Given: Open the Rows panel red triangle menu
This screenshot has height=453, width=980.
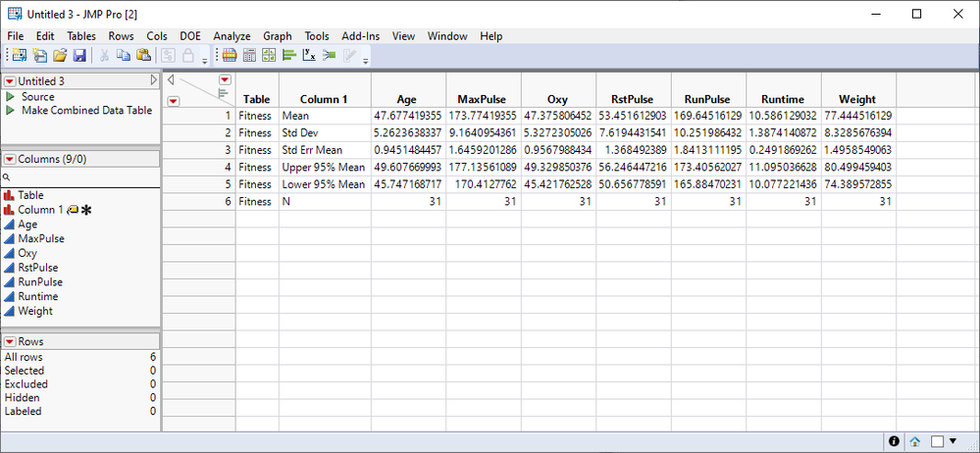Looking at the screenshot, I should pyautogui.click(x=11, y=341).
